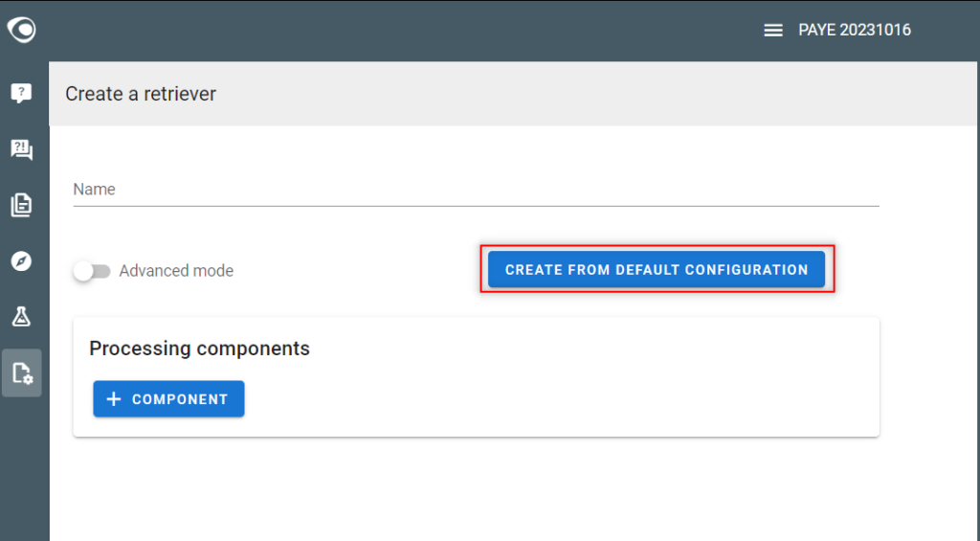Open the flask experiments icon in the sidebar
This screenshot has height=541, width=980.
[x=21, y=317]
